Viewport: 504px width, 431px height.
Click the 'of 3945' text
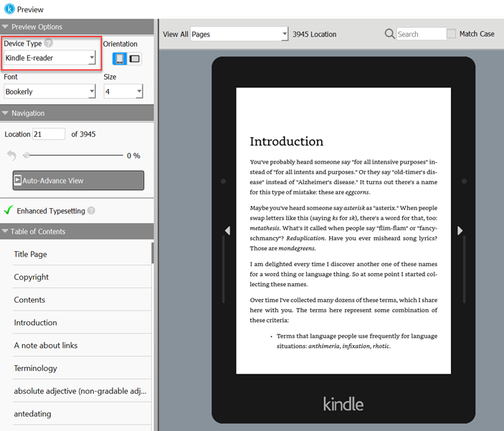83,134
